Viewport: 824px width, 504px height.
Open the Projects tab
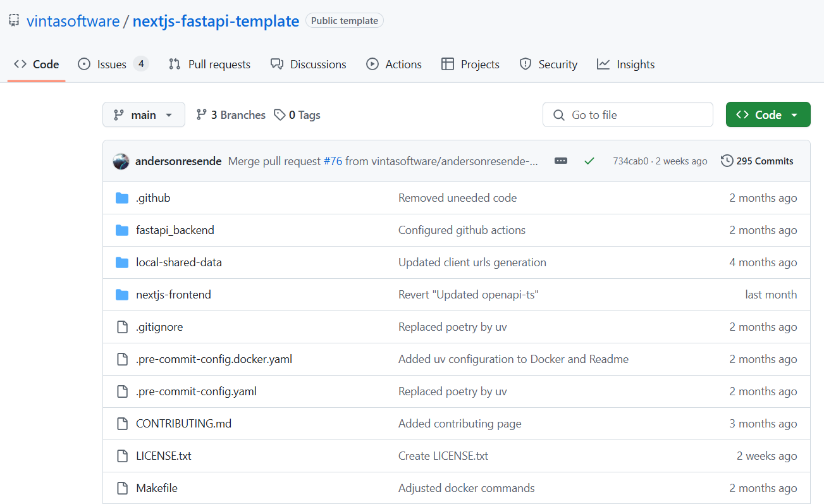470,65
